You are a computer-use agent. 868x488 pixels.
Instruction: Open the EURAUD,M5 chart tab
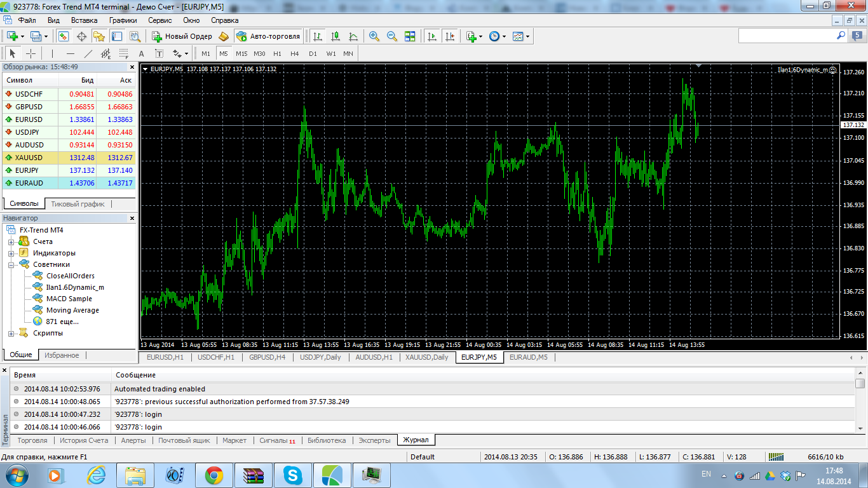click(529, 357)
